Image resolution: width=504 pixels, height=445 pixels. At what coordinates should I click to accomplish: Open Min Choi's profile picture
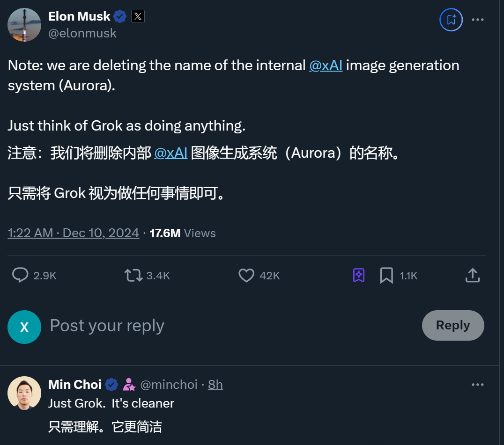[x=24, y=393]
